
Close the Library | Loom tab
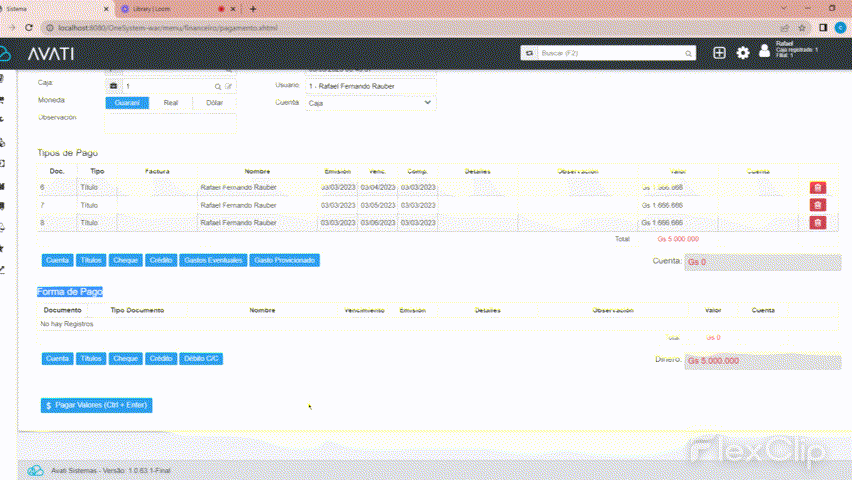point(233,9)
